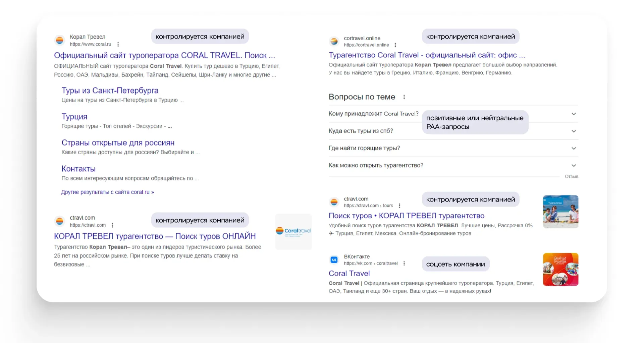
Task: Open КОРАЛ ТРЕВЕЛ турагентство — Поиск туров ОНЛАЙН
Action: [155, 236]
